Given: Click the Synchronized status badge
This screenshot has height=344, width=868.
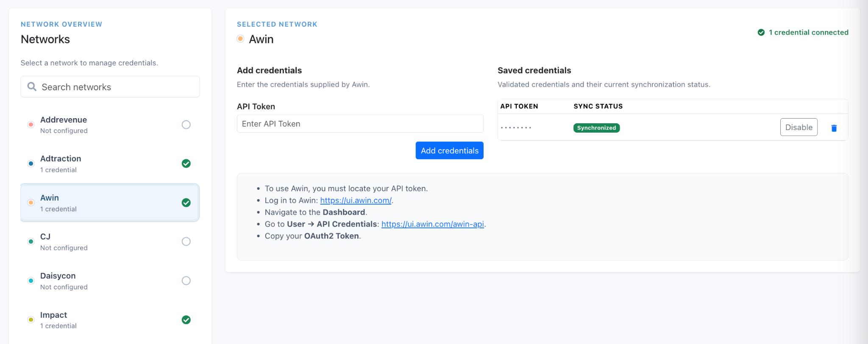Looking at the screenshot, I should click(596, 128).
